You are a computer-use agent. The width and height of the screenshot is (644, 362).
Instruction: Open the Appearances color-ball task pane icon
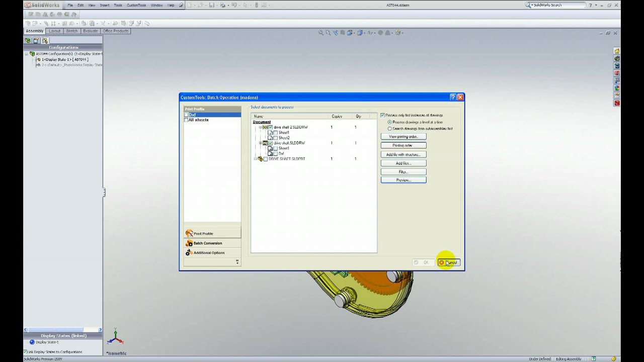[x=617, y=88]
